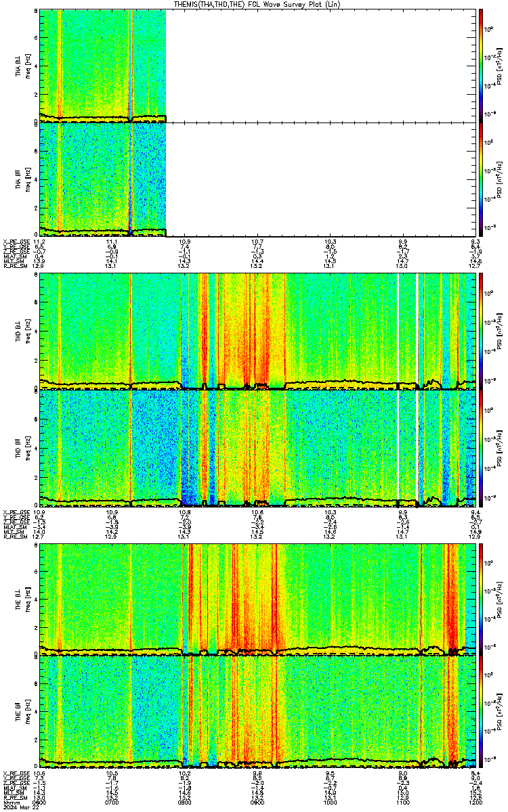Select the THA B∥ spectrogram panel
Image resolution: width=508 pixels, height=812 pixels.
(x=256, y=179)
